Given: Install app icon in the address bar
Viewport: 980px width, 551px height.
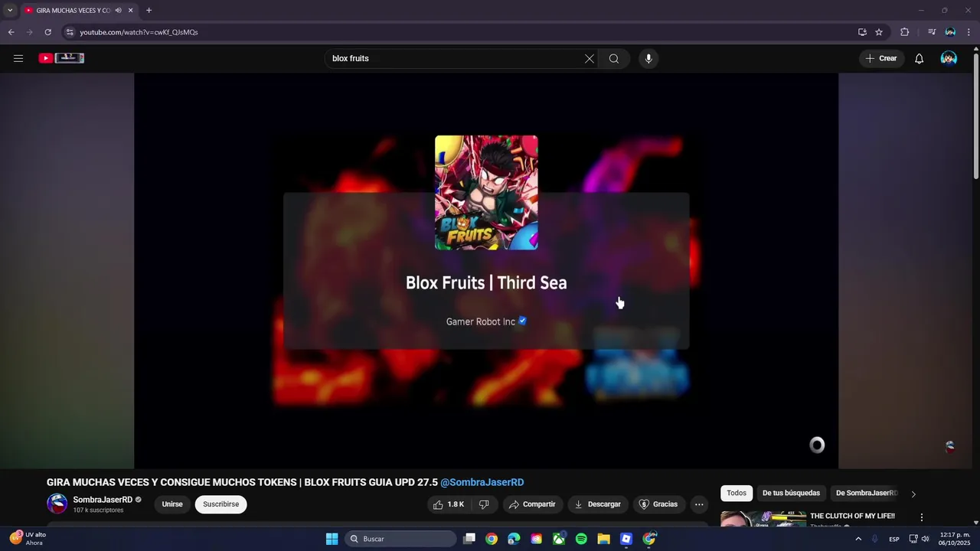Looking at the screenshot, I should [x=862, y=32].
